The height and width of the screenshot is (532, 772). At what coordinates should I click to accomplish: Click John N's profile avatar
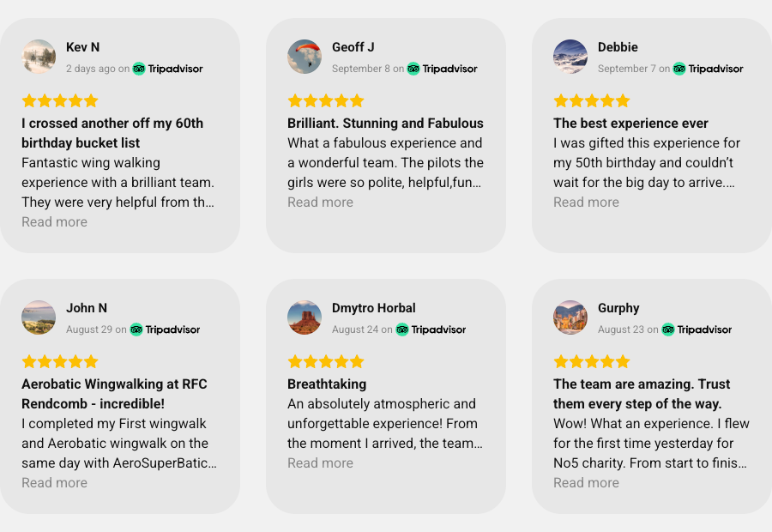tap(39, 317)
